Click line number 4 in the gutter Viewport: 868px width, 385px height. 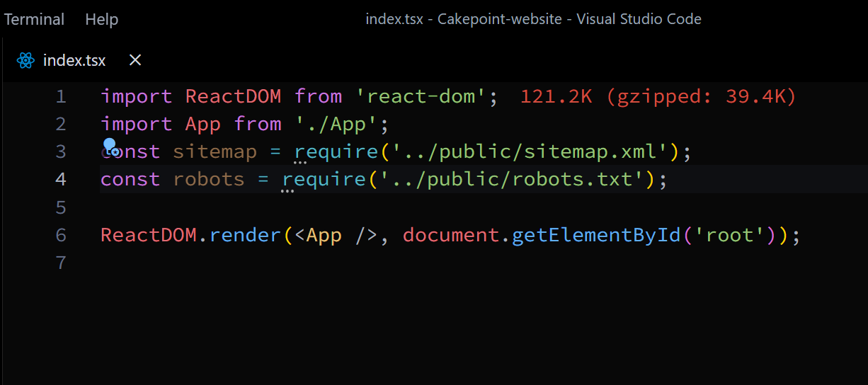tap(61, 179)
